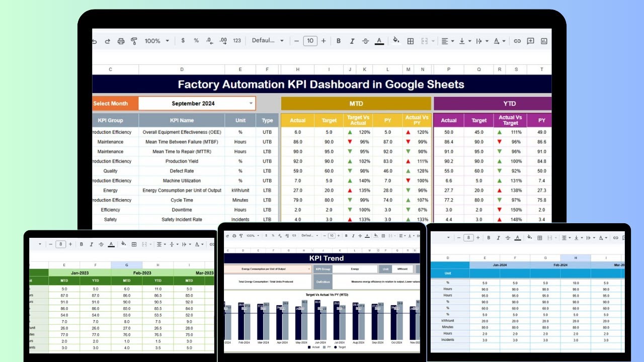Click the Machine Utilization cell
644x362 pixels.
(x=182, y=180)
